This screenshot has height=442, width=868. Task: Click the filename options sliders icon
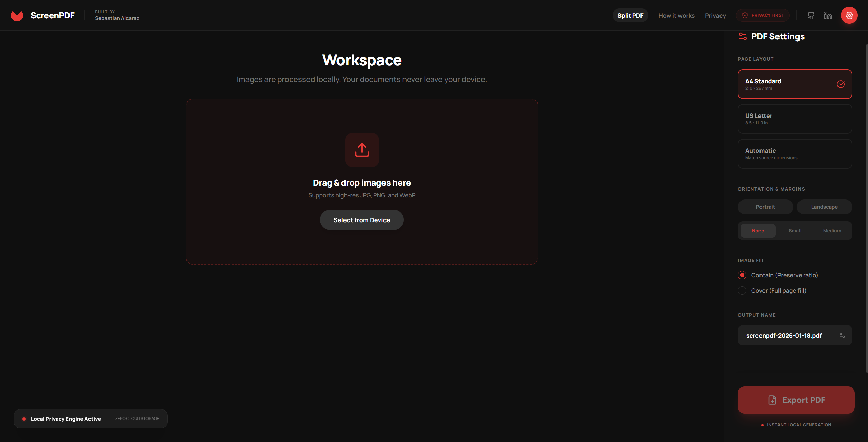click(x=842, y=335)
